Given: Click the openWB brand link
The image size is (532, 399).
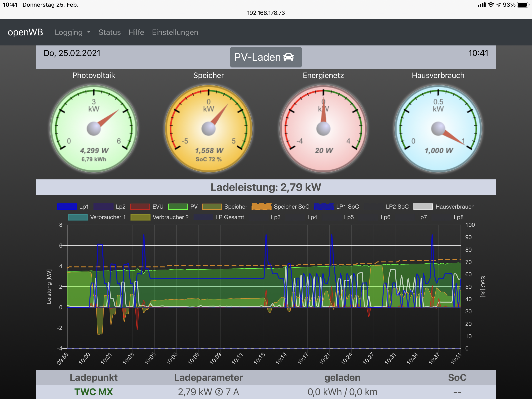Looking at the screenshot, I should click(25, 32).
